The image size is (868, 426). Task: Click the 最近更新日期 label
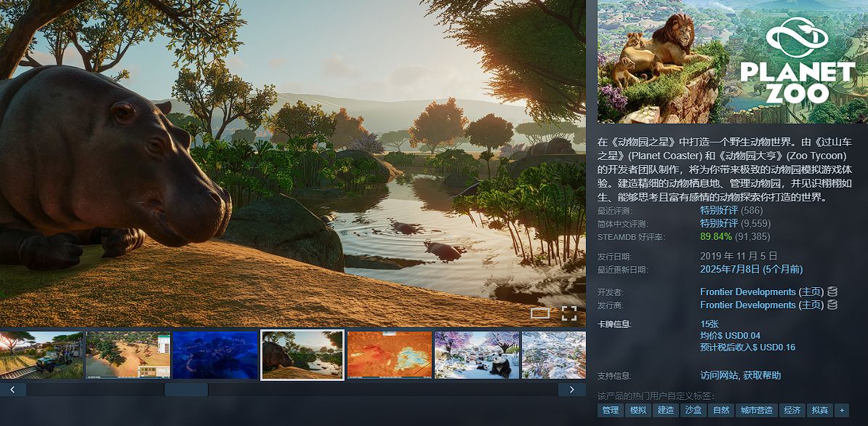pos(623,270)
